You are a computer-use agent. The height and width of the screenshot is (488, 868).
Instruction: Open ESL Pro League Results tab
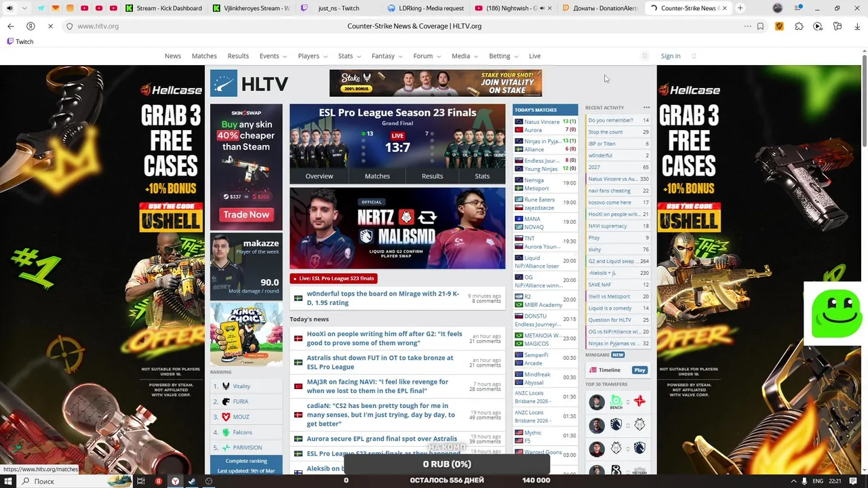(432, 176)
